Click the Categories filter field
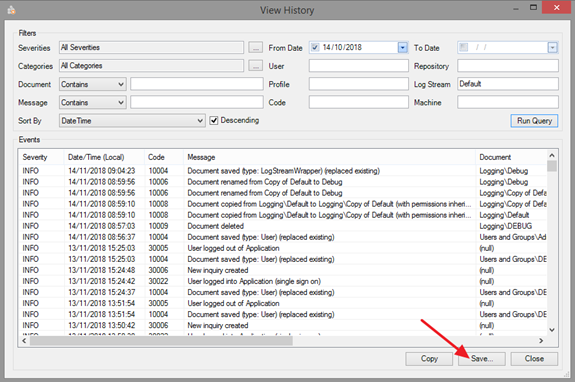Image resolution: width=575 pixels, height=382 pixels. click(151, 66)
